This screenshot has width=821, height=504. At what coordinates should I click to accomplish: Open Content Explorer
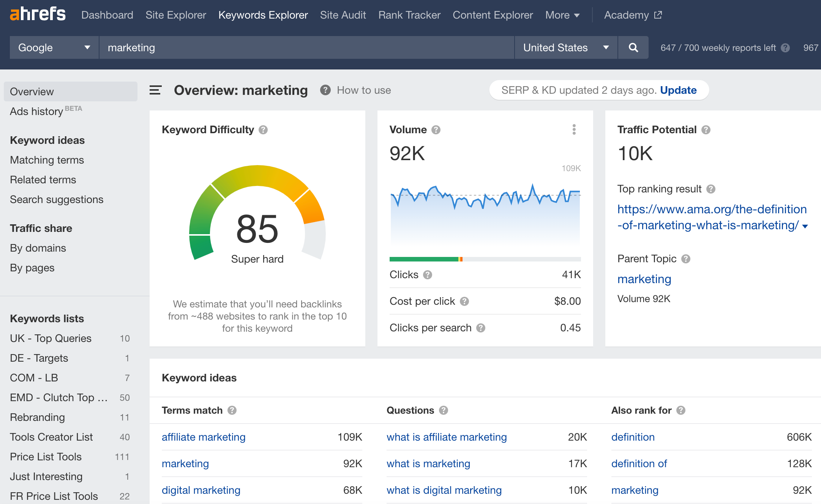coord(493,15)
